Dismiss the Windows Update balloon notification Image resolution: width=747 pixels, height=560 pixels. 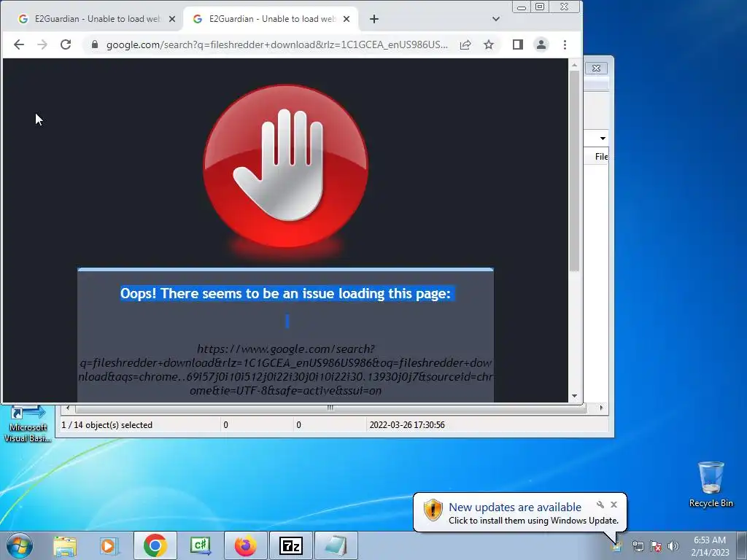[614, 505]
